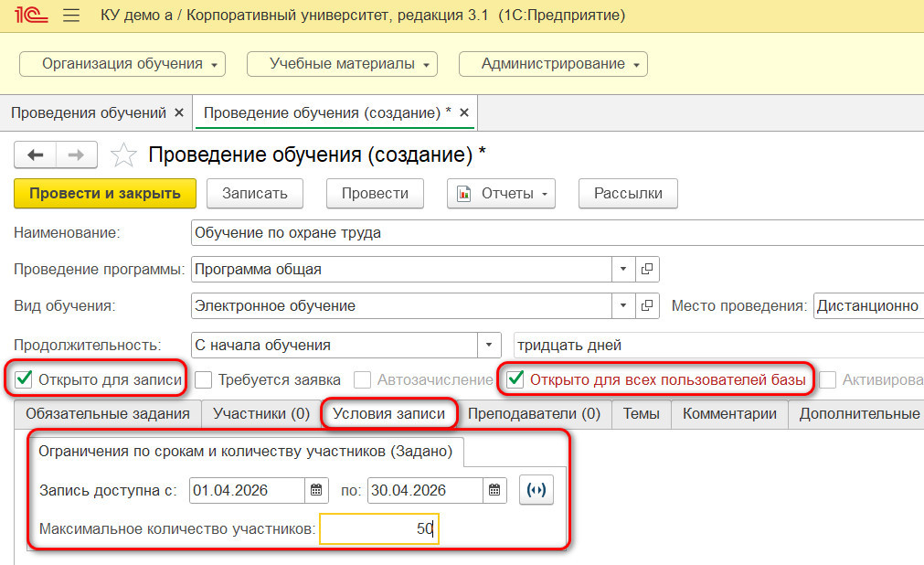Click the тридцать дней field

719,345
